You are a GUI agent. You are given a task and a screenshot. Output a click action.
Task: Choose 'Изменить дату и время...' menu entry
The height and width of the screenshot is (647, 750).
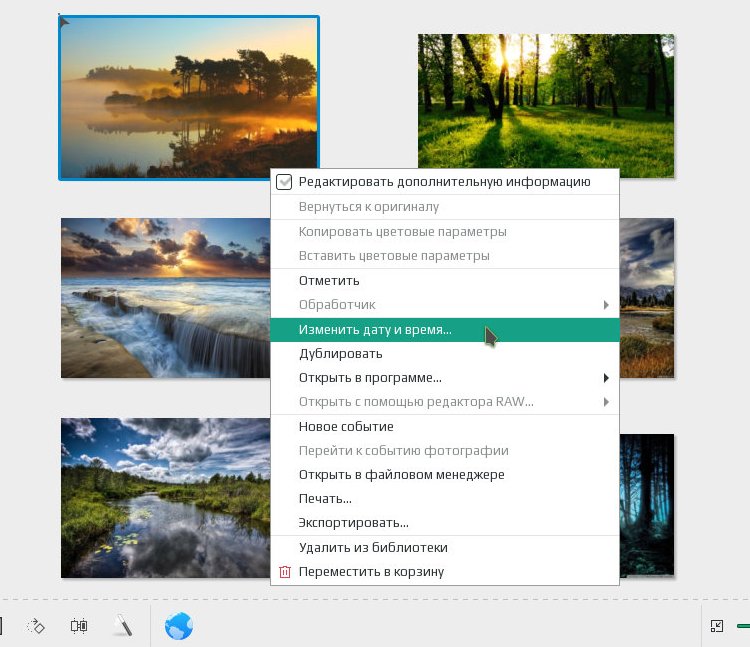pos(445,329)
